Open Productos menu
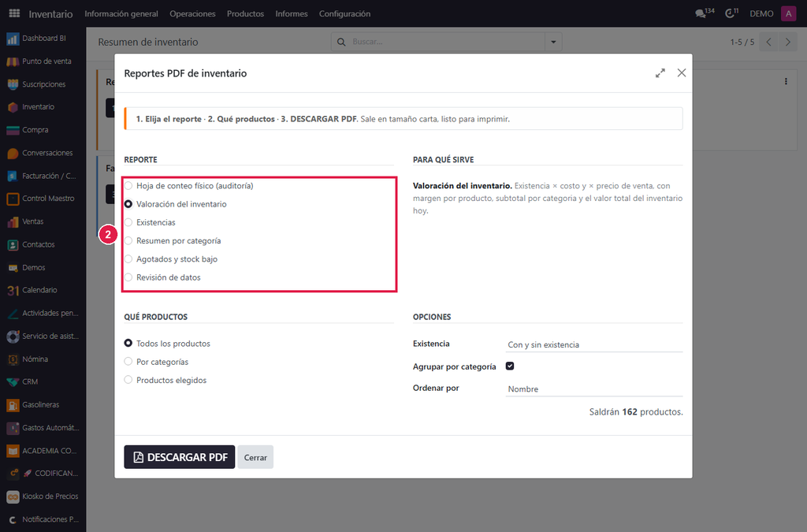 (246, 14)
